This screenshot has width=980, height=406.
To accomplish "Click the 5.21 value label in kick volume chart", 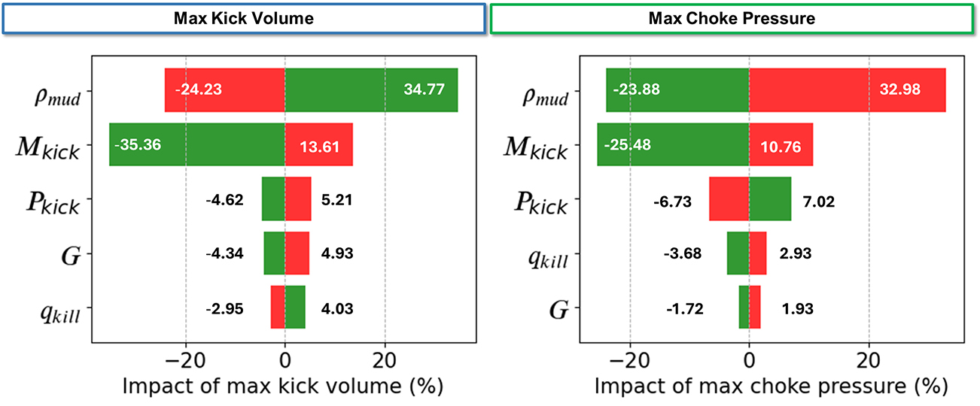I will pyautogui.click(x=335, y=200).
